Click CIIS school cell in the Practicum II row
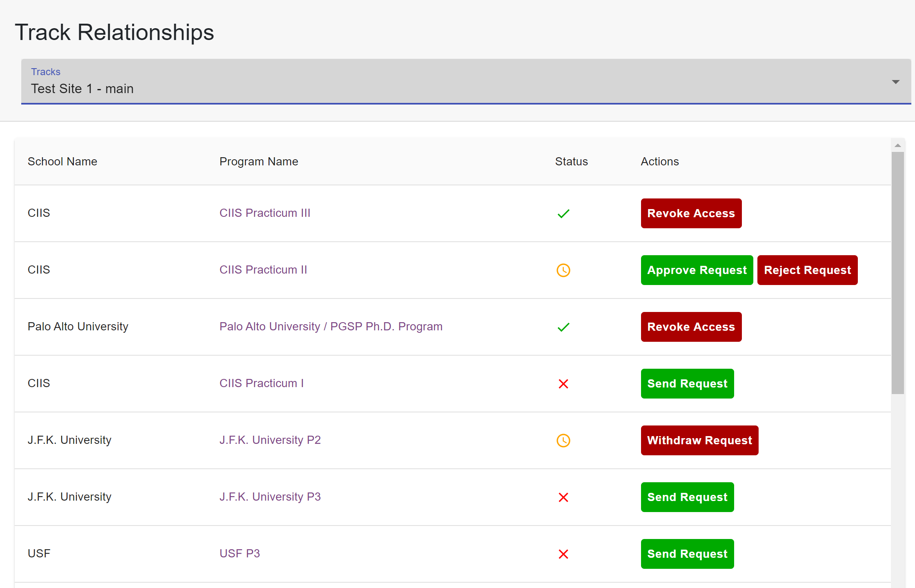Image resolution: width=915 pixels, height=588 pixels. tap(39, 270)
